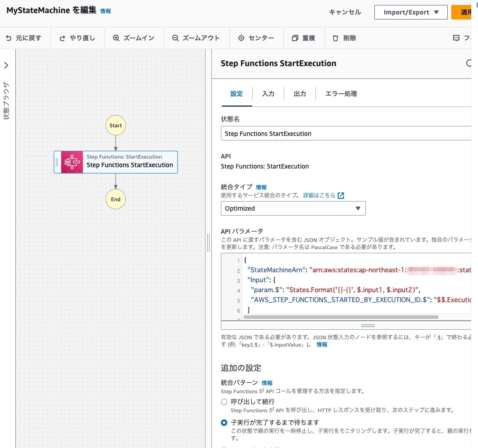Click the 状態名 input field
The height and width of the screenshot is (448, 478).
346,133
